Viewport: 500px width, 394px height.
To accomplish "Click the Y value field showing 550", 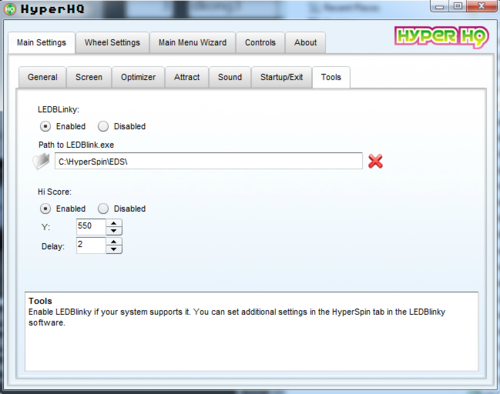I will (x=91, y=227).
